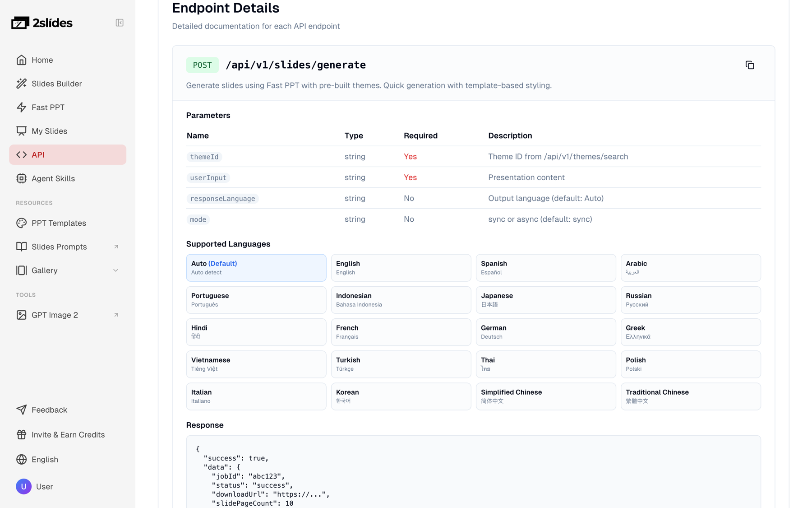Click the POST method badge
Screen dimensions: 812x508
pos(202,65)
